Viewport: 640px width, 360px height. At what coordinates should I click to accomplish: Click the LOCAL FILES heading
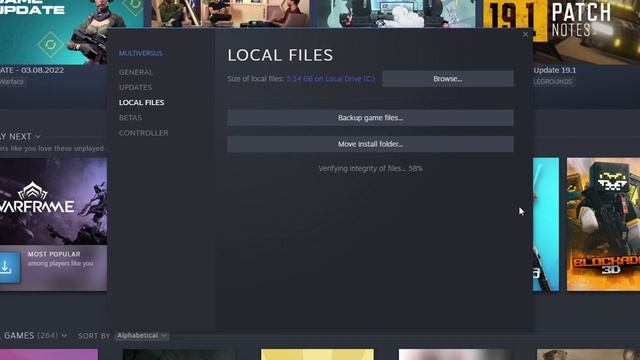pos(280,56)
